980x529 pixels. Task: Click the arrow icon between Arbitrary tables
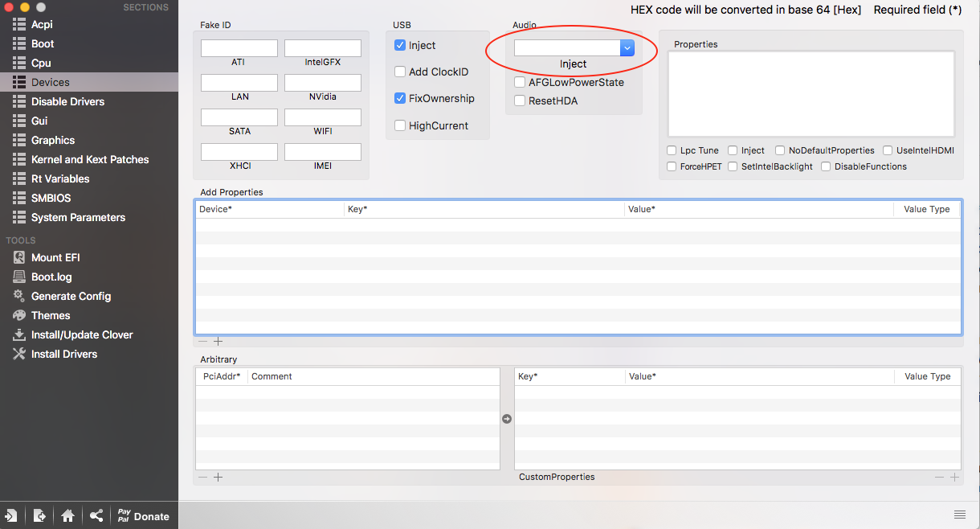pos(507,419)
